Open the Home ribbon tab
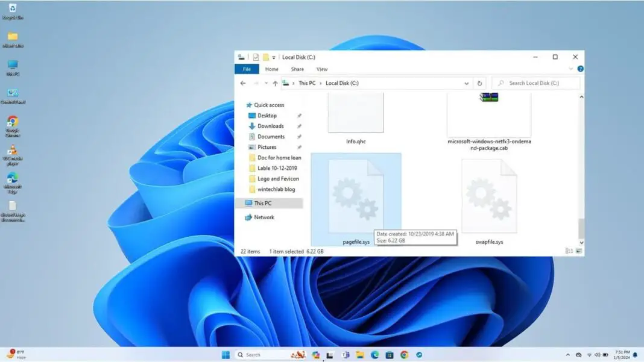This screenshot has height=362, width=644. [x=272, y=69]
